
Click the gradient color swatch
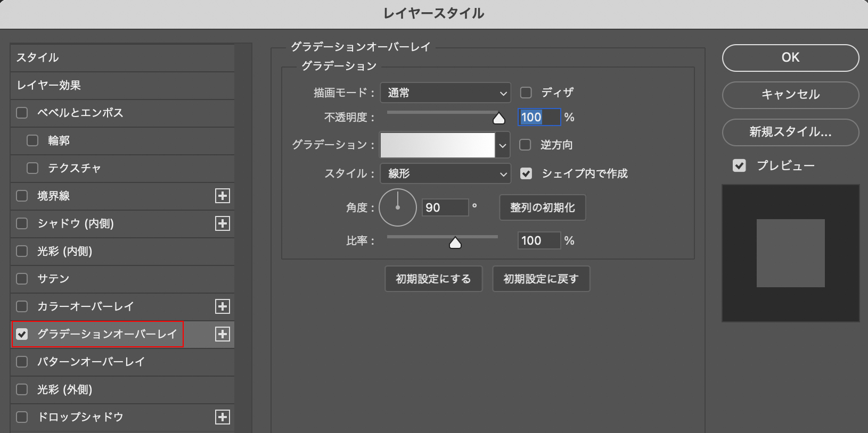click(437, 145)
